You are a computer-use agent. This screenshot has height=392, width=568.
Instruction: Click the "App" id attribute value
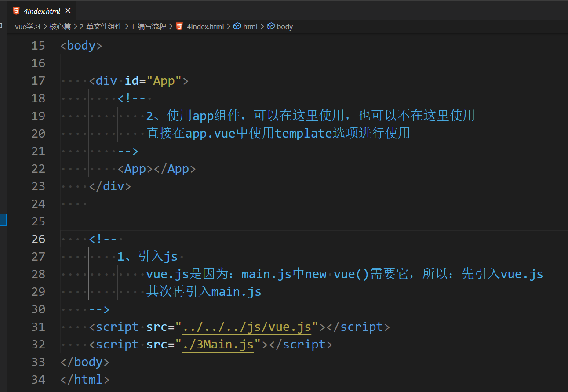tap(164, 81)
